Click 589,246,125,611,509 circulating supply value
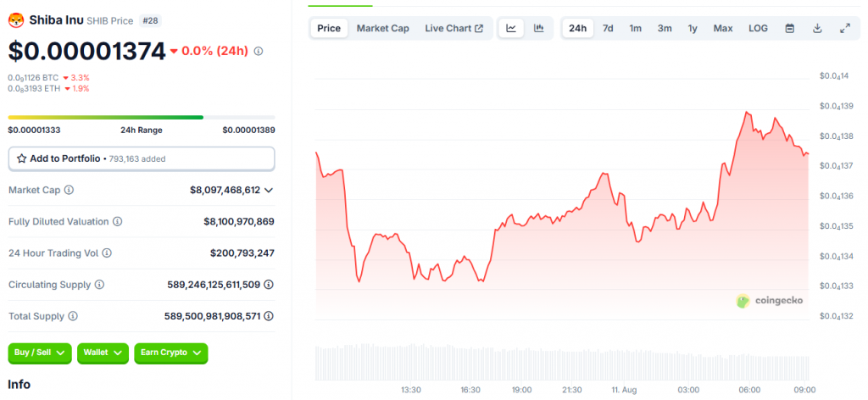The height and width of the screenshot is (400, 868). click(214, 285)
